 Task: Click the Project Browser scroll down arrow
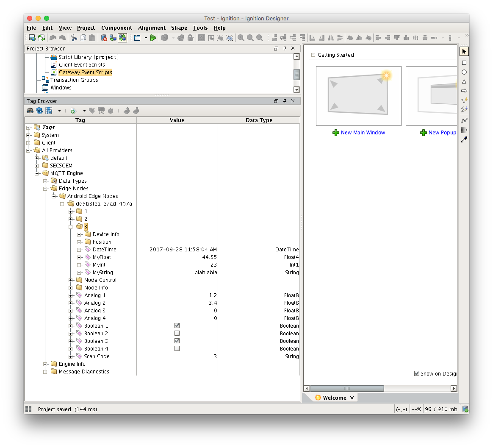pos(296,90)
